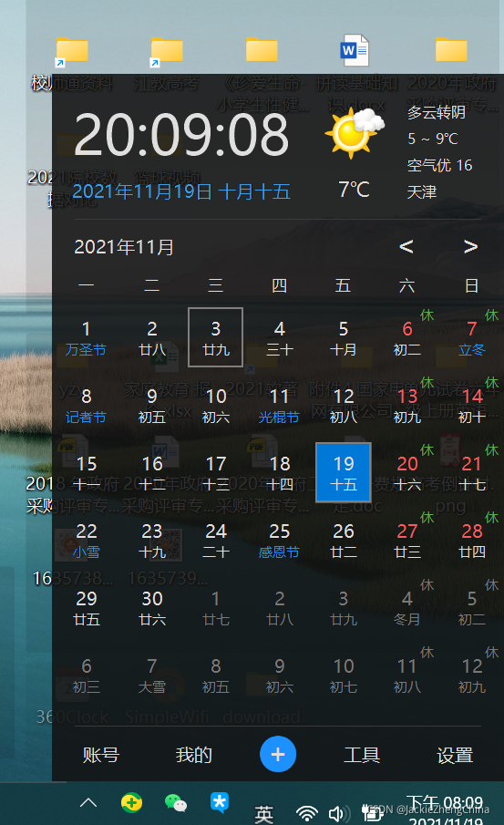Select November 11 光棍节

pyautogui.click(x=280, y=405)
